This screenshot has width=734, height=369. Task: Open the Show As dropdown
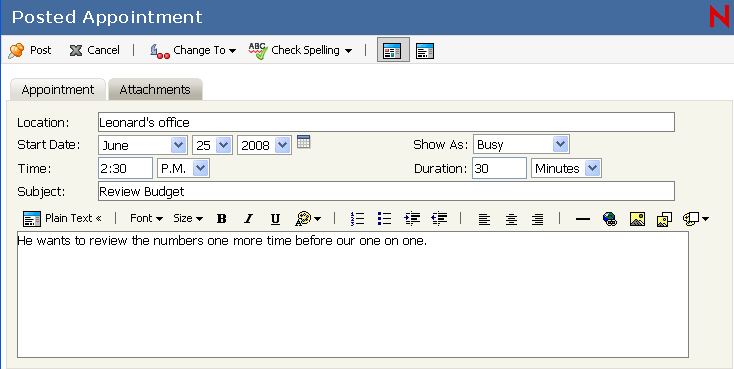[x=521, y=145]
